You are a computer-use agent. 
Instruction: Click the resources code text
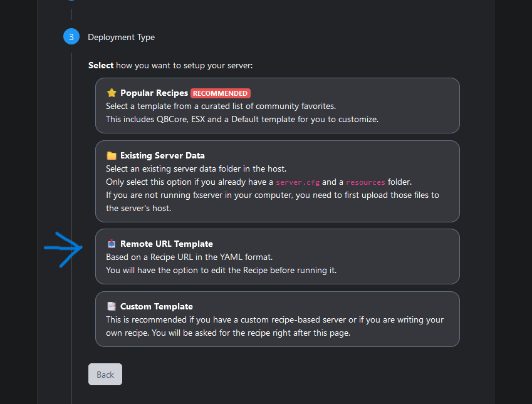click(x=365, y=182)
